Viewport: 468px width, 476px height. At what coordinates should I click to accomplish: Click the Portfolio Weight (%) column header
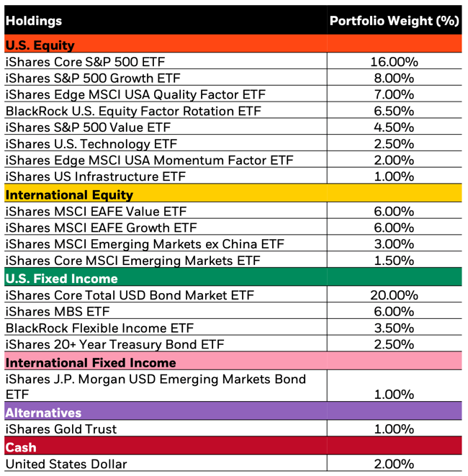click(x=393, y=21)
